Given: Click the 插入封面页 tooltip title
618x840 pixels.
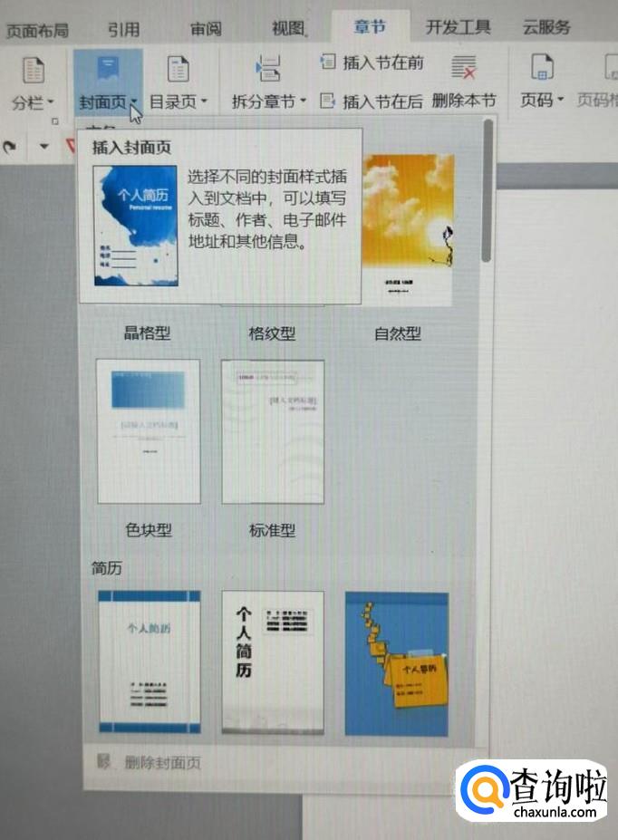Looking at the screenshot, I should (131, 148).
